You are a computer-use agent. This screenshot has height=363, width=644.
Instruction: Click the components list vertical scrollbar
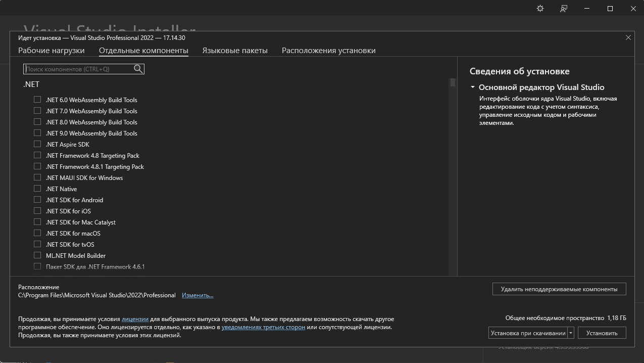[453, 177]
